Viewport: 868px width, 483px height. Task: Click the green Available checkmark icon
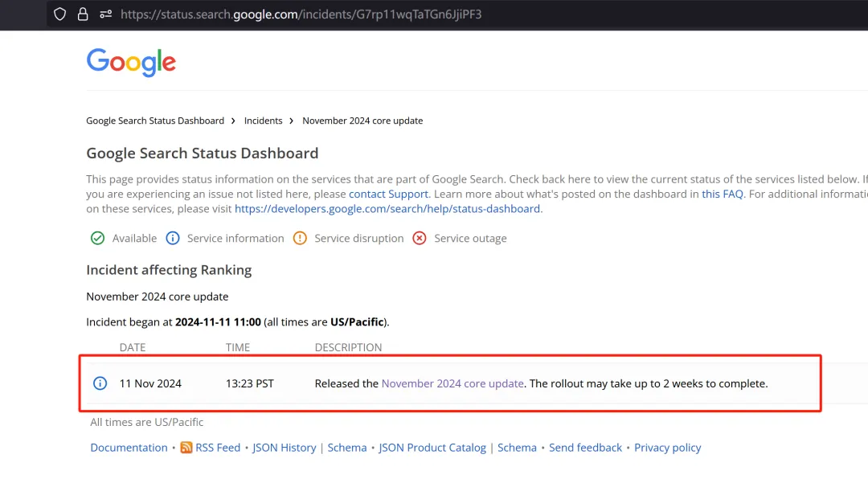tap(97, 239)
